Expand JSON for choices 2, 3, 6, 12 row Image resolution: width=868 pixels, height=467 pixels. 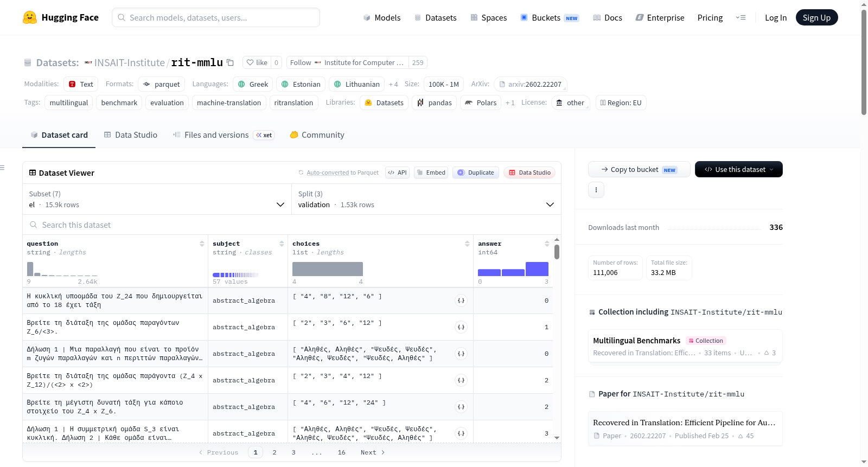coord(461,327)
